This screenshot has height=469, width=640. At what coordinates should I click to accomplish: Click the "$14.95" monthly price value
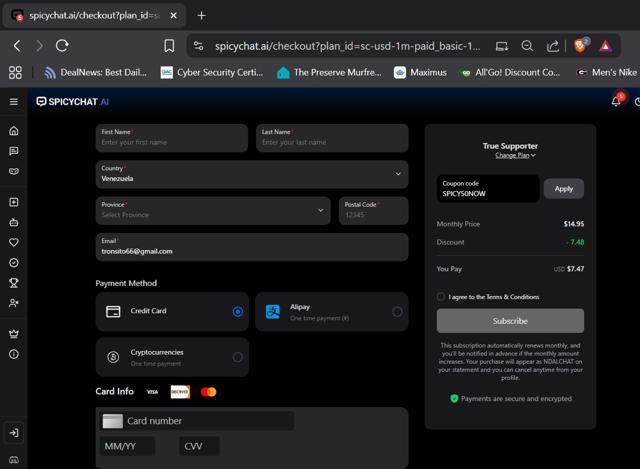[x=573, y=224]
